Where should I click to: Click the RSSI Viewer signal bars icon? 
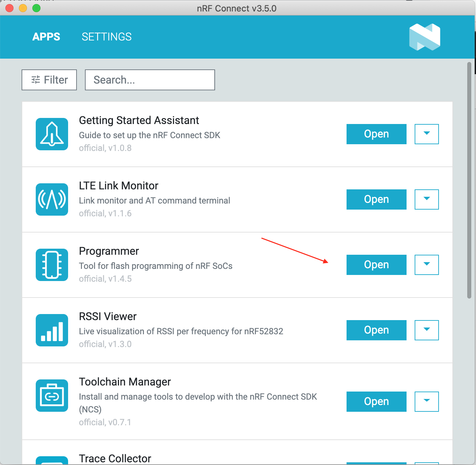[x=52, y=330]
